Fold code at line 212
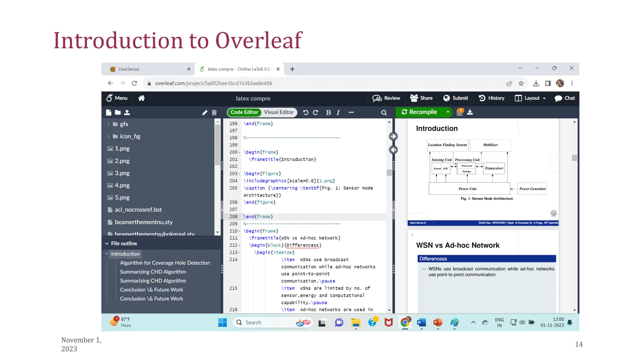The height and width of the screenshot is (362, 644). pos(239,245)
